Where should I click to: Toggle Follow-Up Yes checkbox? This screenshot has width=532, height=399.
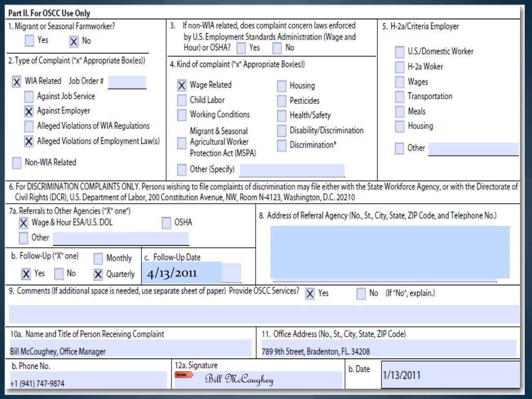click(26, 274)
